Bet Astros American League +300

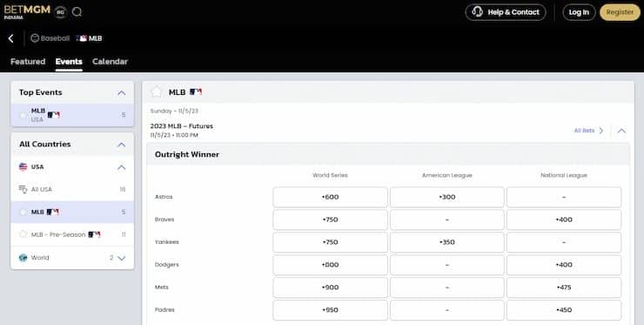point(446,197)
